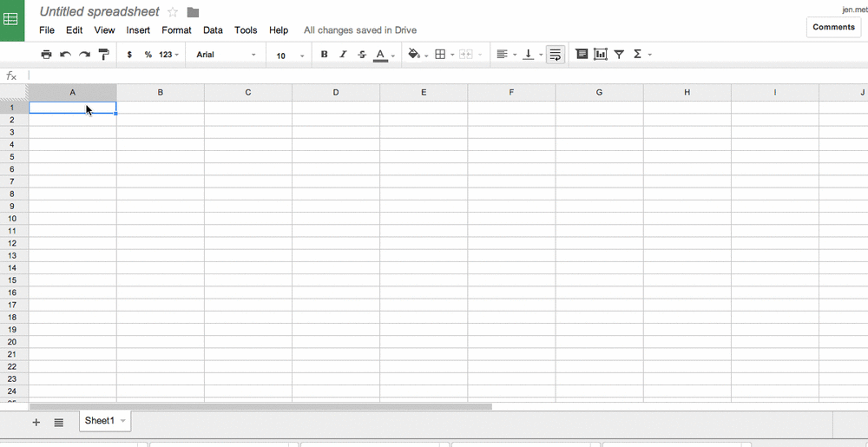Toggle strikethrough formatting
Viewport: 868px width, 447px height.
(362, 55)
